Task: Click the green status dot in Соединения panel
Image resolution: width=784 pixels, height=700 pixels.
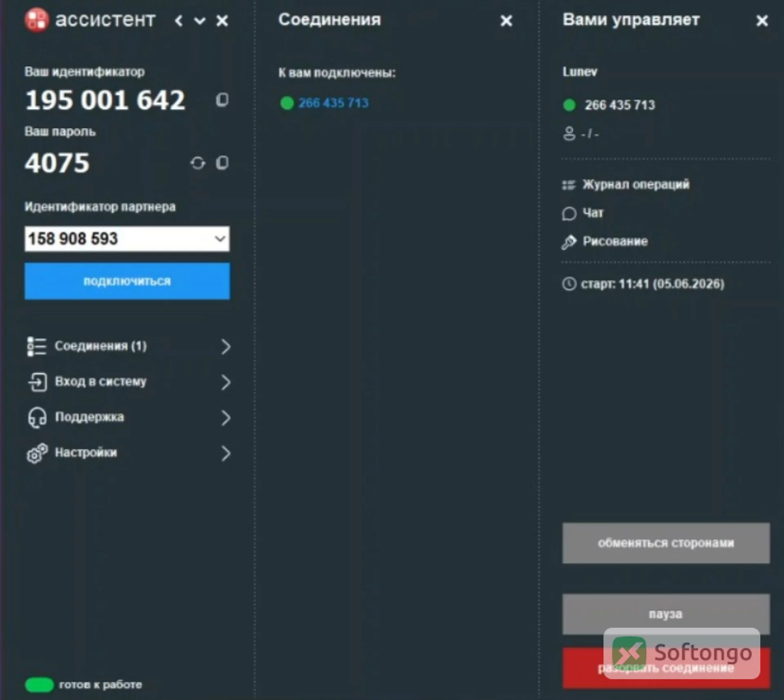Action: (x=287, y=103)
